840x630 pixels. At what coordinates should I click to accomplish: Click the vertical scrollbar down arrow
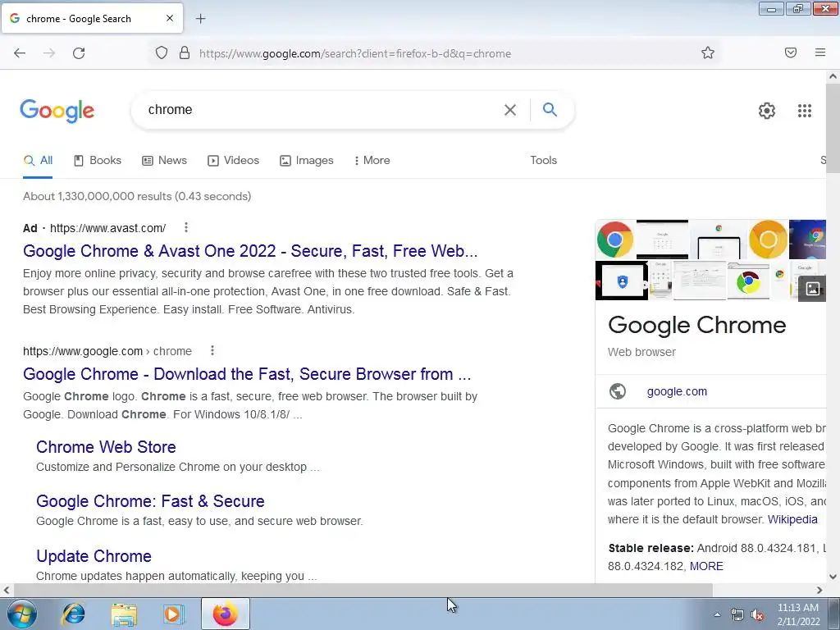(x=833, y=577)
